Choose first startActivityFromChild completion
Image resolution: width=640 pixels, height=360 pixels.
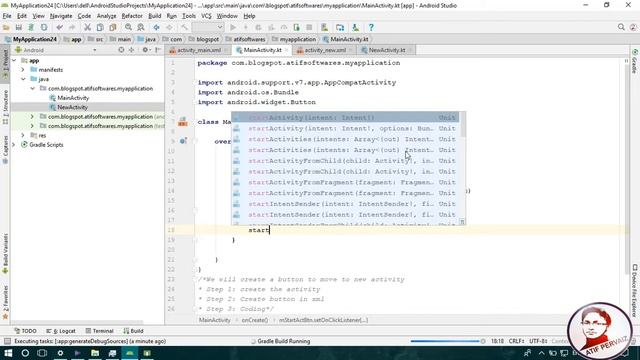click(x=345, y=161)
